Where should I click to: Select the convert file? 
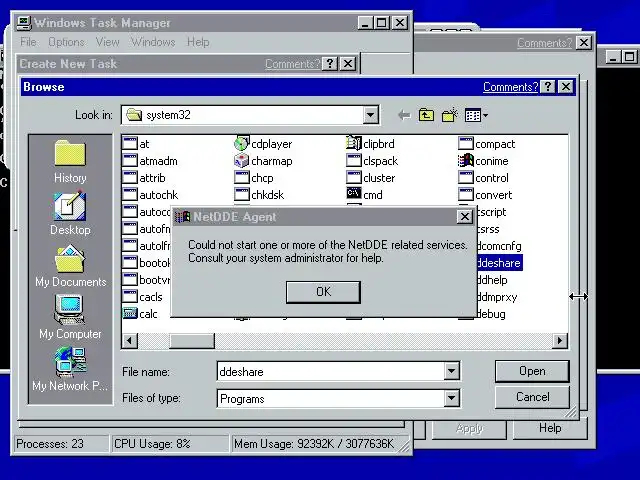[x=485, y=195]
